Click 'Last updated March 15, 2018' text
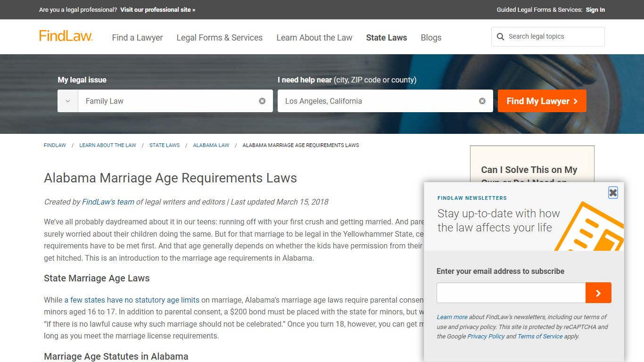The image size is (644, 362). pos(280,202)
